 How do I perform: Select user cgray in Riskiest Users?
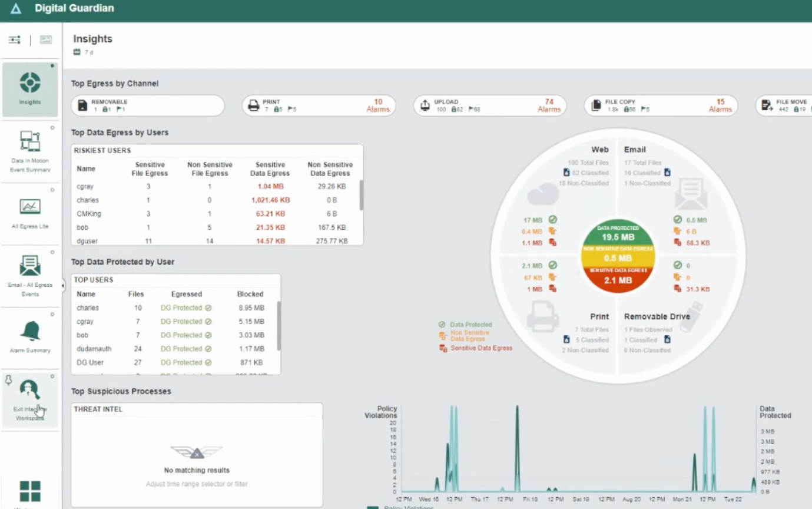(85, 187)
